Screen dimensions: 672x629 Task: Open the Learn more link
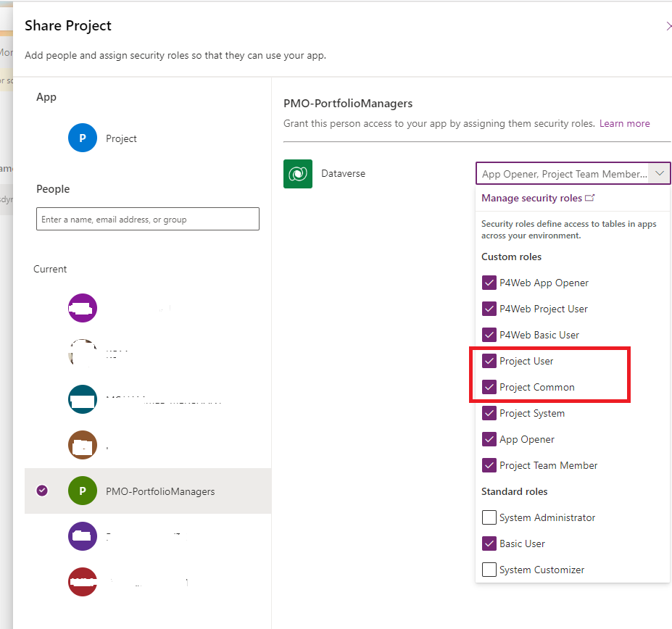(624, 123)
